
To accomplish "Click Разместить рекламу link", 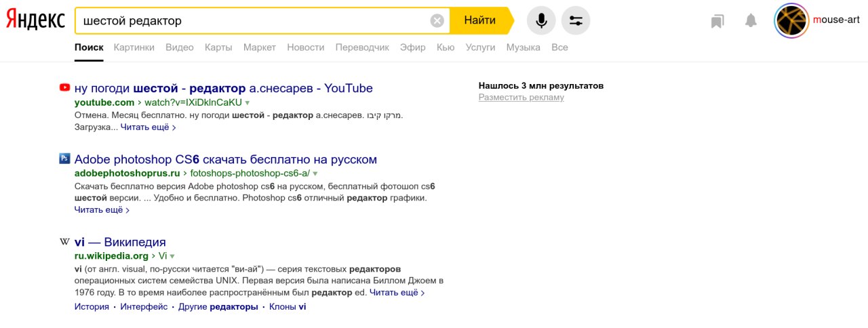I will [x=521, y=98].
